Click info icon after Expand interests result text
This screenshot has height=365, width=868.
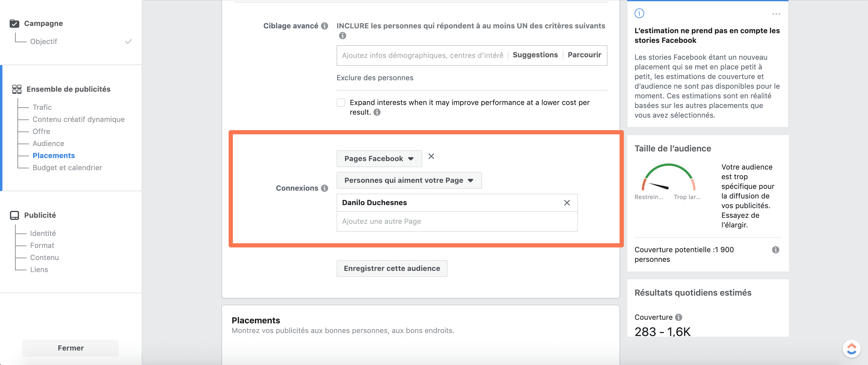(377, 112)
